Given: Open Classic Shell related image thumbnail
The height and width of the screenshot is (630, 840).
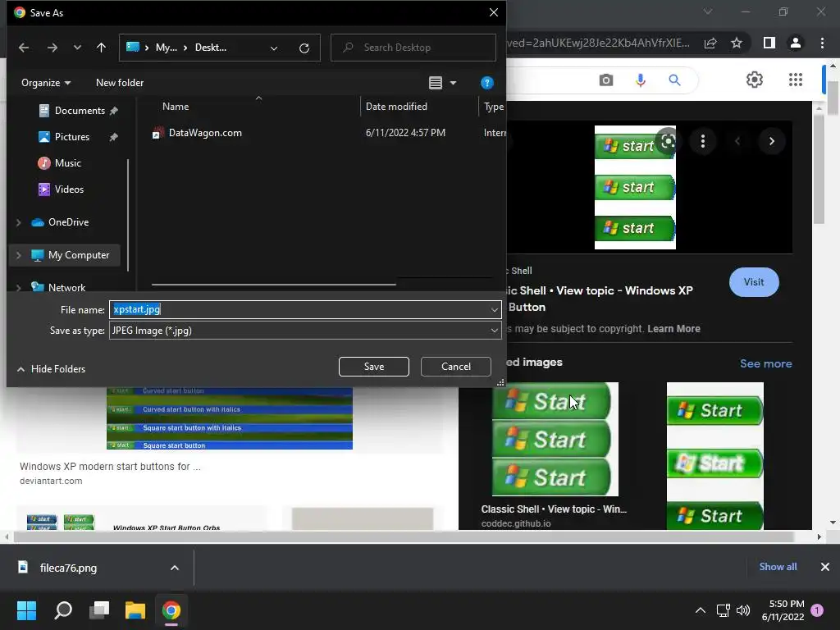Looking at the screenshot, I should [555, 440].
